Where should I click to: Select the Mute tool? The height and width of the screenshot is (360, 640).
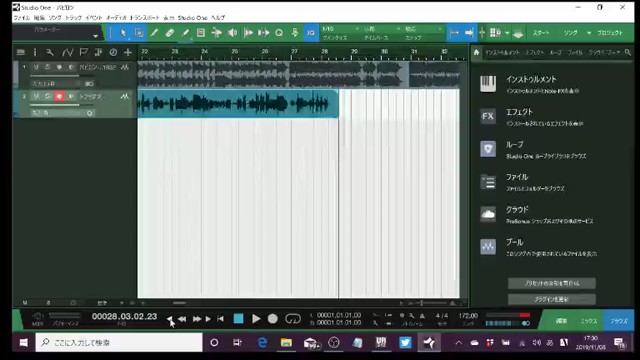pyautogui.click(x=201, y=33)
